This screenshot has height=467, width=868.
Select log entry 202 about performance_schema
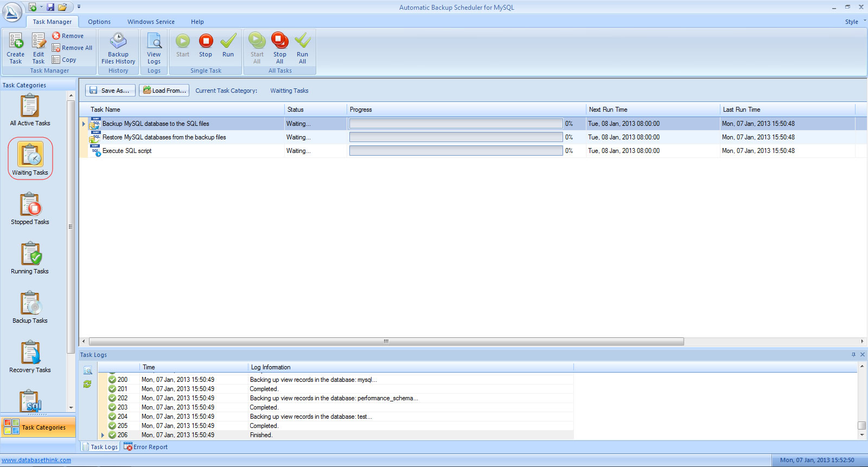click(x=336, y=398)
